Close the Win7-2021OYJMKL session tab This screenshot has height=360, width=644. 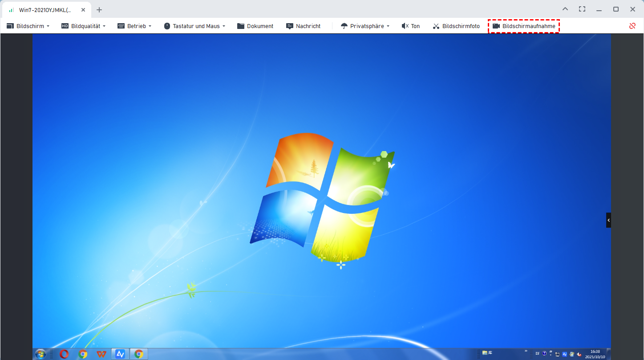(83, 10)
